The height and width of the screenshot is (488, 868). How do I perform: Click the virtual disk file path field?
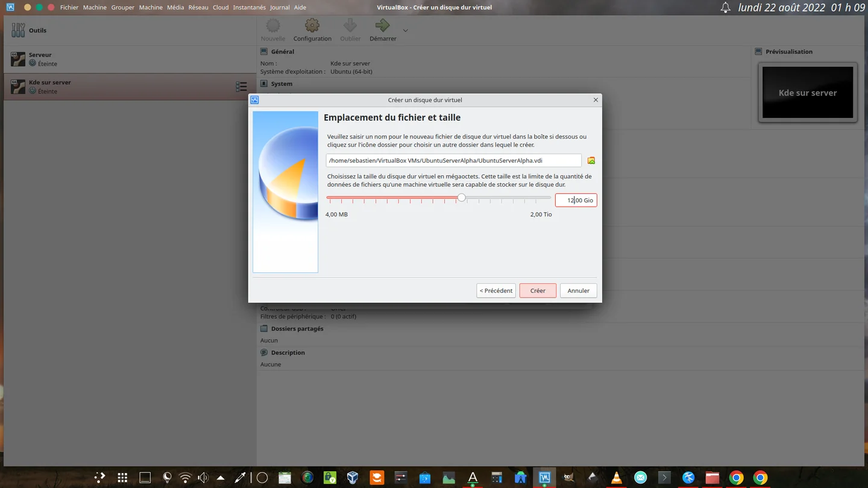click(453, 160)
